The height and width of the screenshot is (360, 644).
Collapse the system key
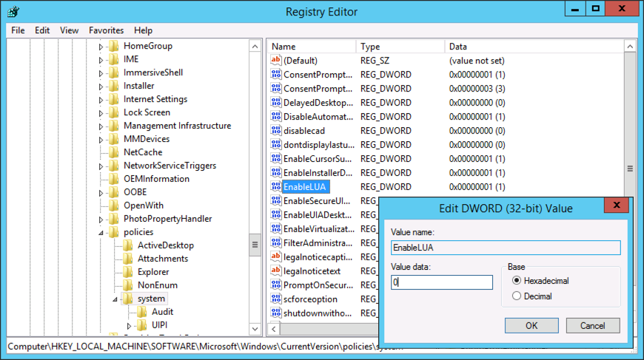click(115, 299)
